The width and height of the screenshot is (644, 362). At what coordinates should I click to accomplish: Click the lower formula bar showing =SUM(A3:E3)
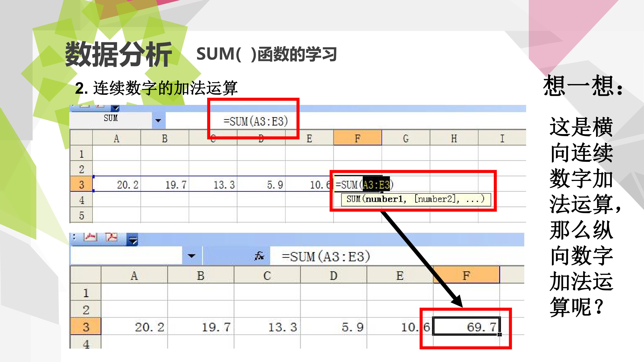(x=397, y=256)
